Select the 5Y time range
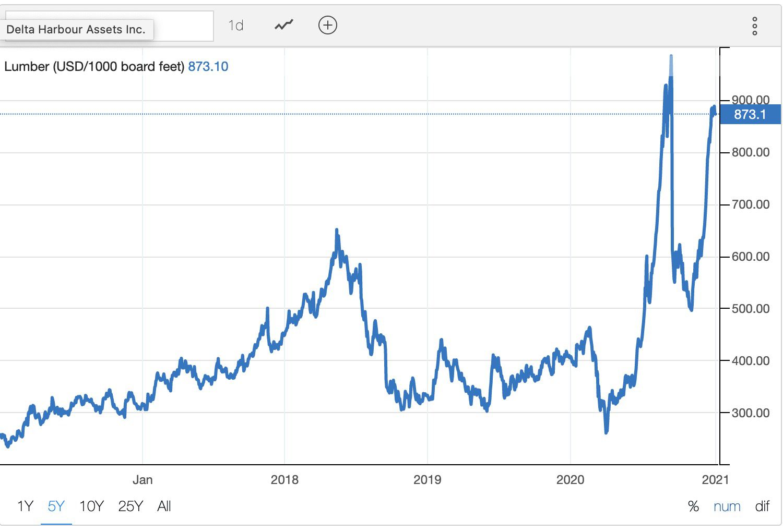This screenshot has height=532, width=783. [56, 506]
